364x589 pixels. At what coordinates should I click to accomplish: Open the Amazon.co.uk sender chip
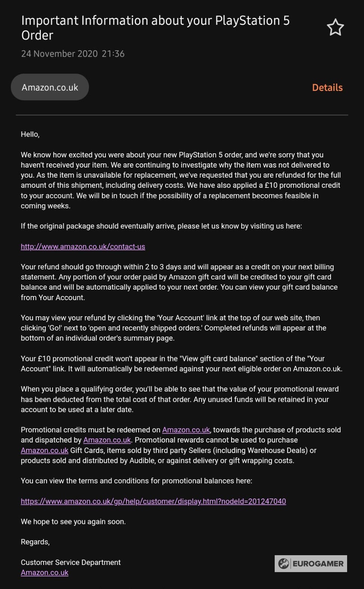(x=50, y=87)
